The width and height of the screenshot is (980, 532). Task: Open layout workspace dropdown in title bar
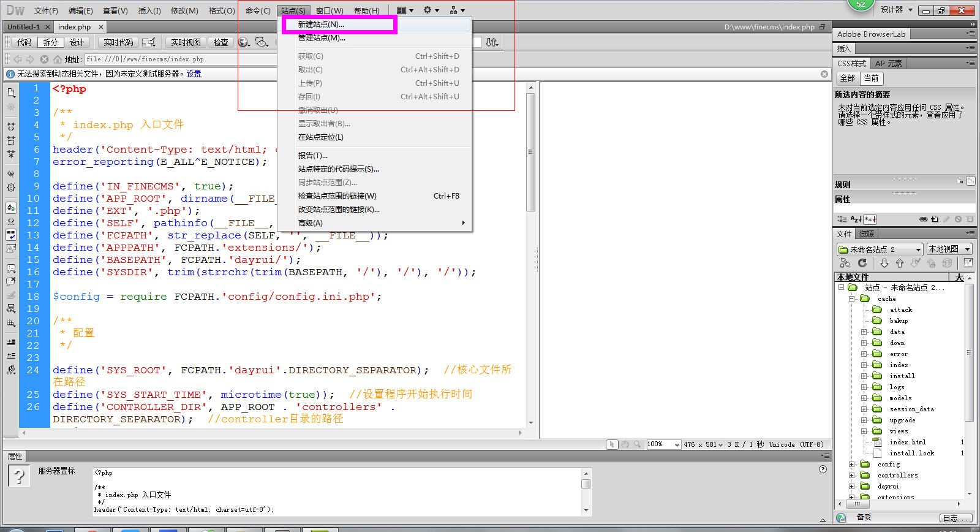tap(405, 10)
